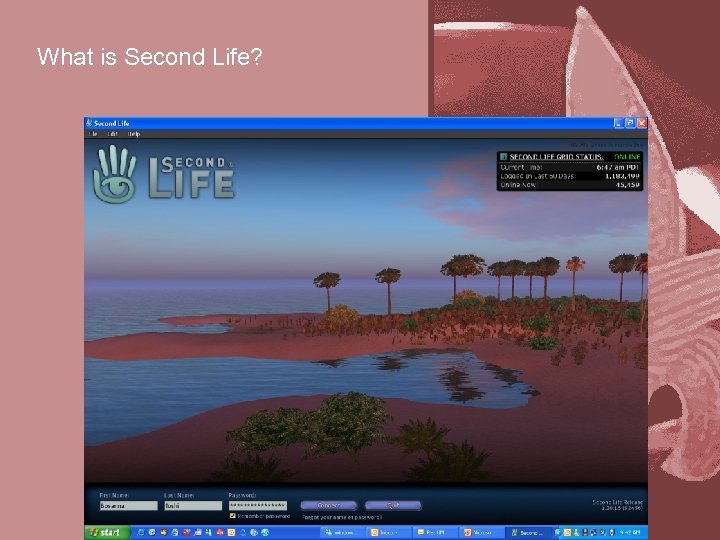Switch to the Inbox taskbar button
Viewport: 720px width, 540px height.
pos(388,533)
